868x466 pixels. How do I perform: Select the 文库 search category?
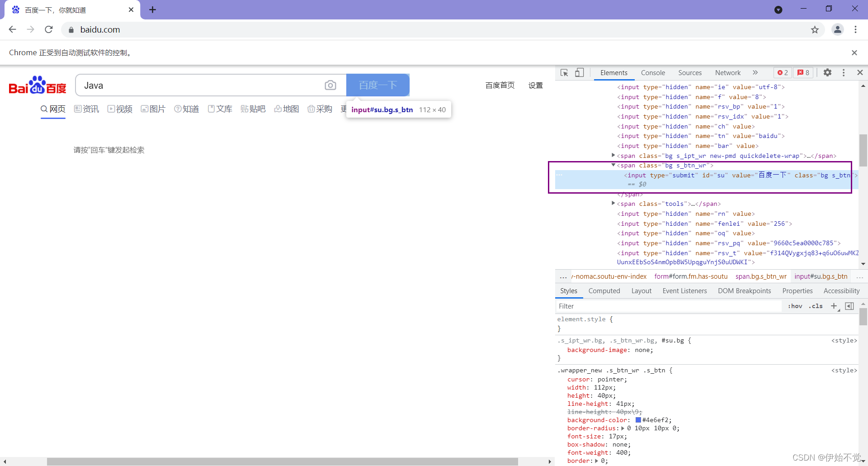click(x=220, y=109)
